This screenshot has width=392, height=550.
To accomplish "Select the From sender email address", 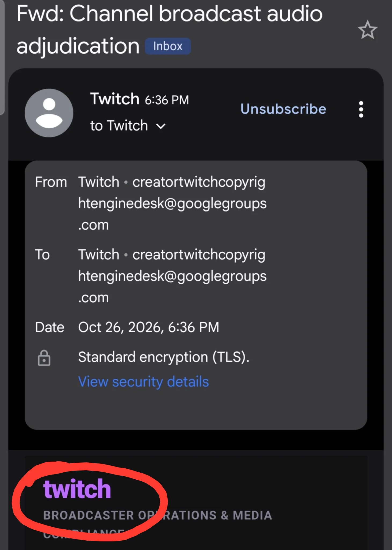I will click(x=172, y=204).
